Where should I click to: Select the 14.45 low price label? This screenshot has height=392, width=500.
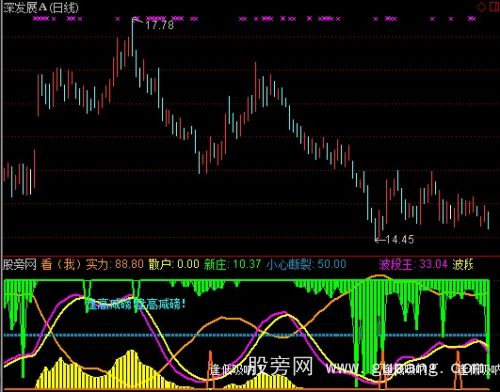[x=400, y=239]
